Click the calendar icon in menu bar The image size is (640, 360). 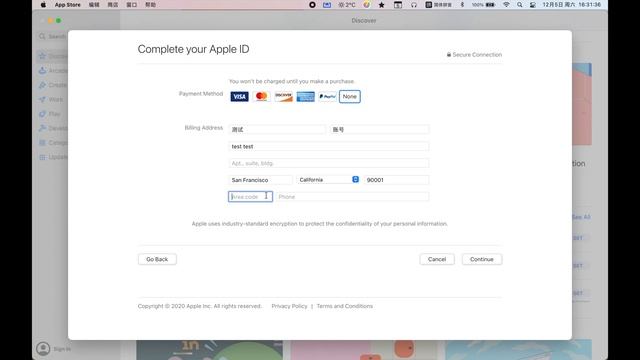(398, 5)
